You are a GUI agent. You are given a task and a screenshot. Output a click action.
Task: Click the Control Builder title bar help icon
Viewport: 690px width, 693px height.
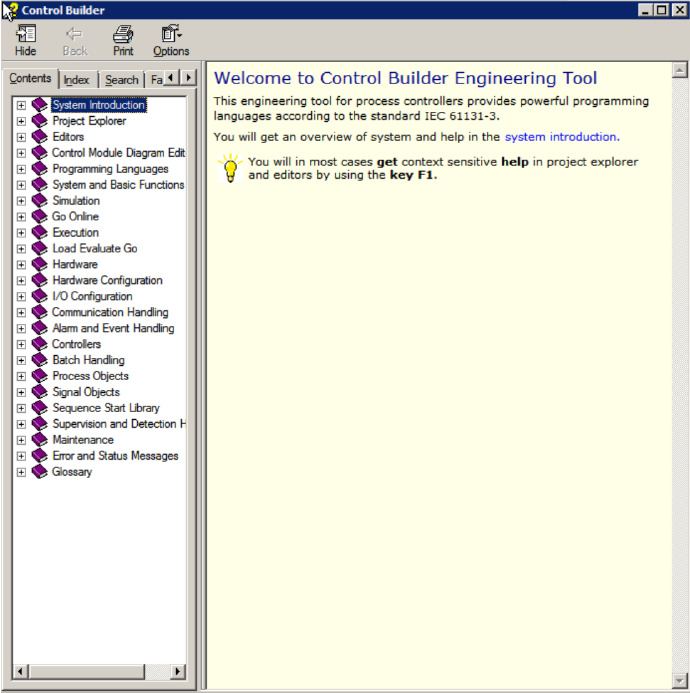10,11
